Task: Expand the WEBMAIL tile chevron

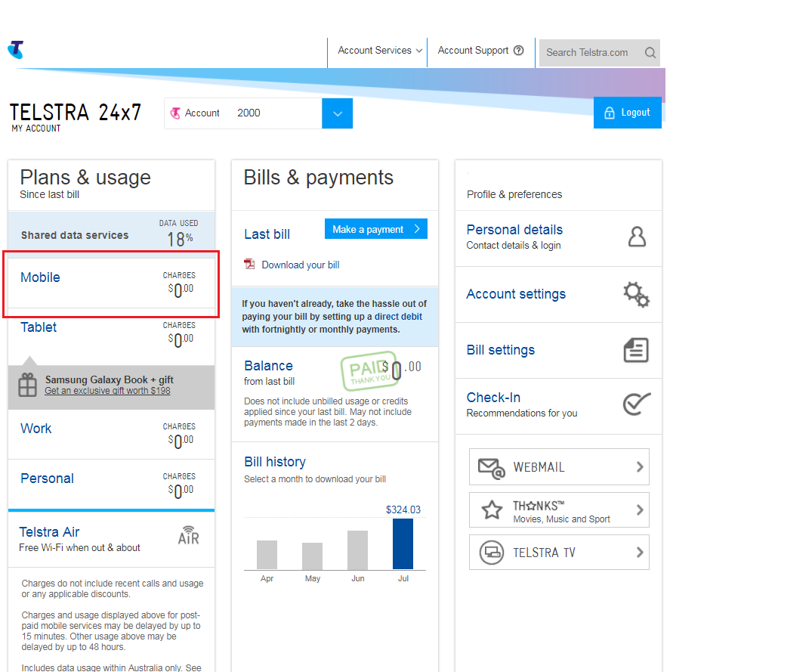Action: [x=639, y=467]
